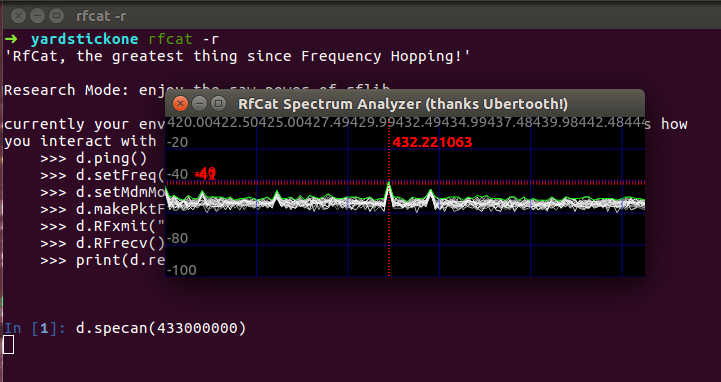Minimize the RfCat Spectrum Analyzer window
The image size is (721, 382).
[x=199, y=104]
